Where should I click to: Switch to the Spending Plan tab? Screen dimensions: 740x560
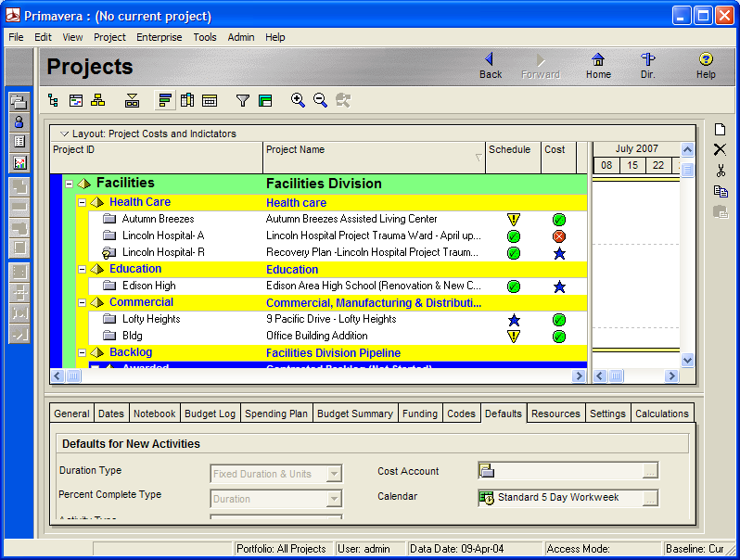[x=276, y=414]
